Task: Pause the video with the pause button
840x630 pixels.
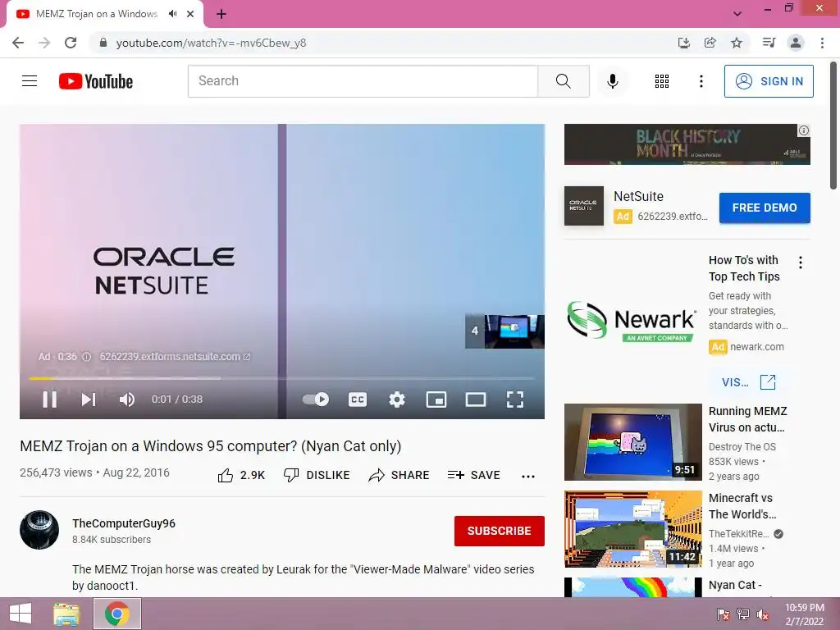Action: [x=50, y=399]
